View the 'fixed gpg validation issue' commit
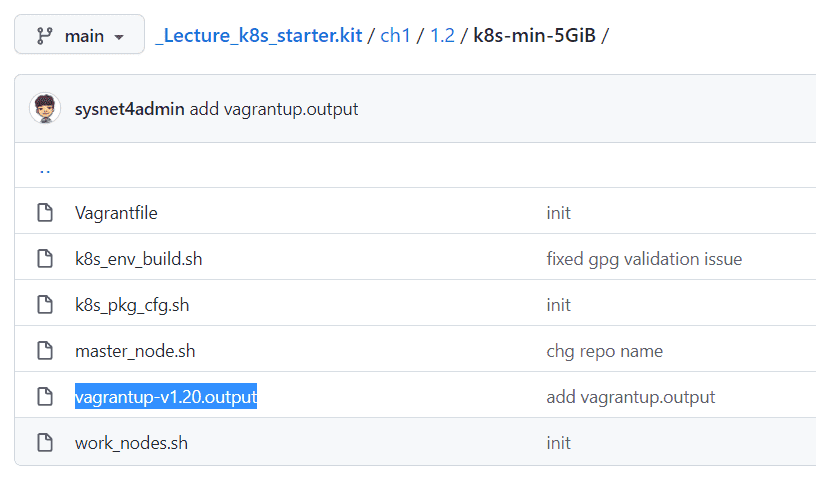The image size is (816, 477). [x=644, y=259]
